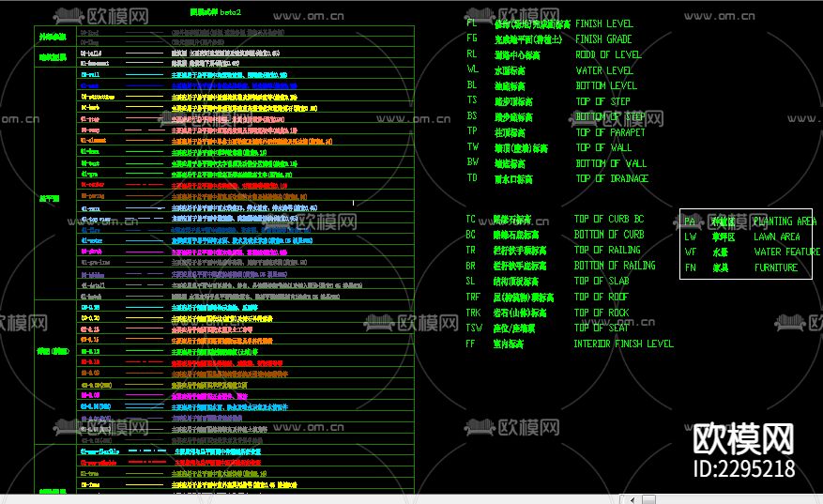Select the TOP OF WALL label
This screenshot has height=504, width=823.
[603, 147]
